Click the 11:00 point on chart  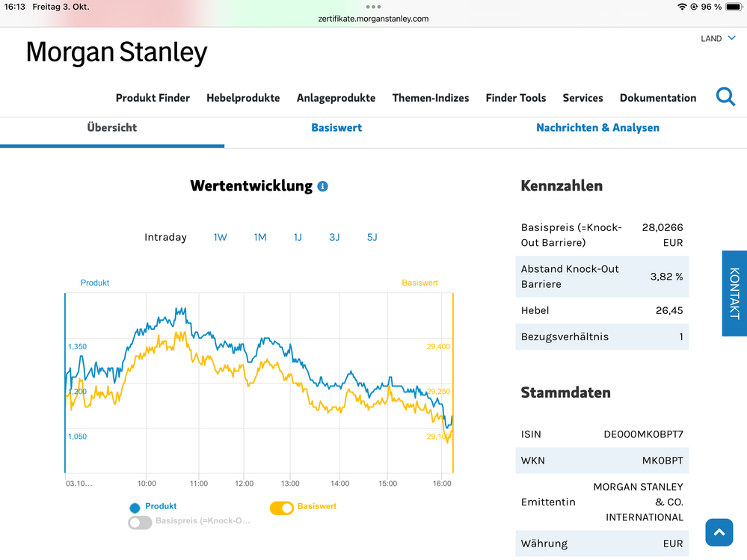(199, 359)
